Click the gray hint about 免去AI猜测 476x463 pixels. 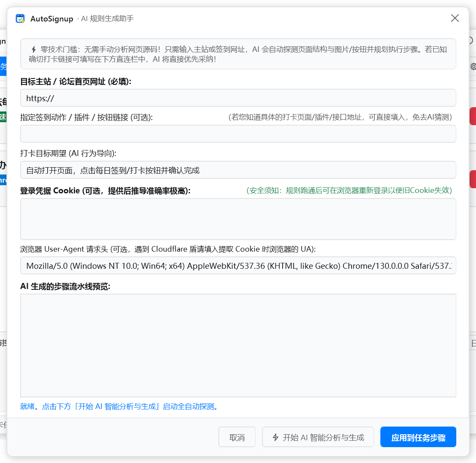pos(340,117)
